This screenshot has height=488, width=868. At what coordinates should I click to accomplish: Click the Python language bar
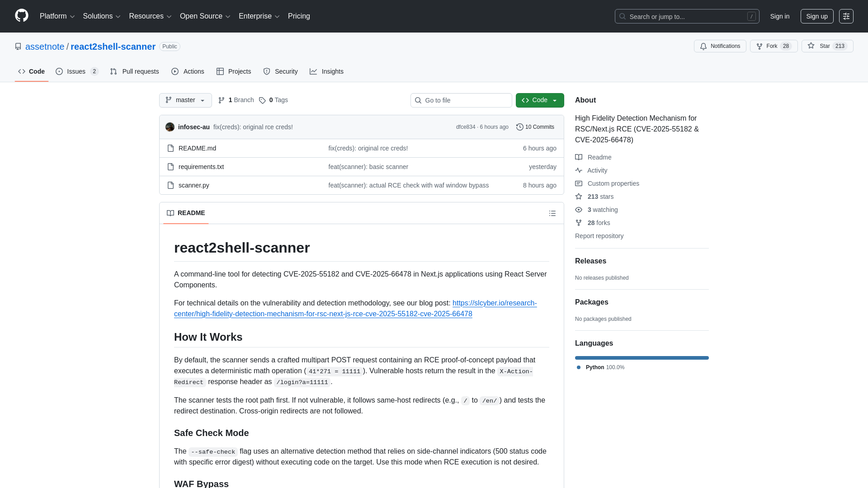click(642, 357)
